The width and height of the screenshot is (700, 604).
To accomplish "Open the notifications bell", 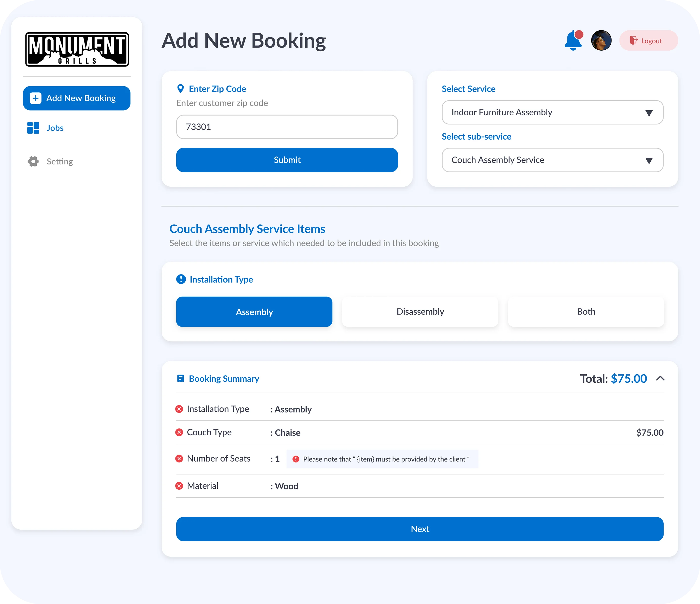I will point(573,41).
